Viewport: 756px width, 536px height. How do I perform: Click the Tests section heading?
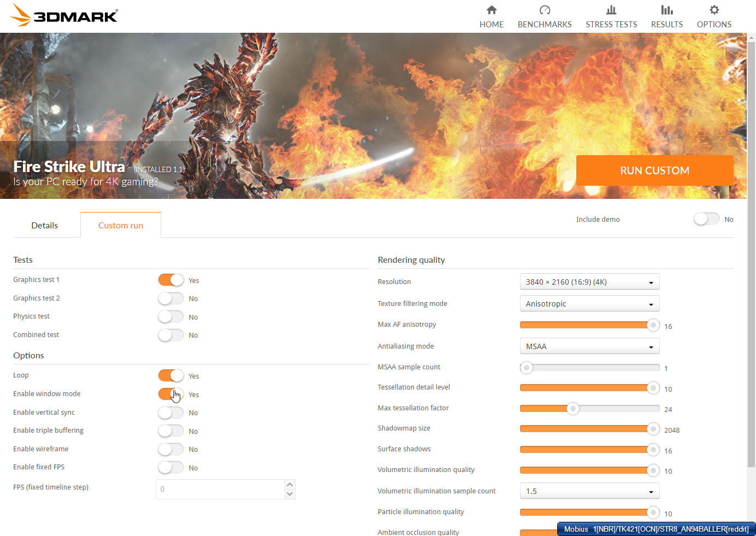tap(23, 260)
